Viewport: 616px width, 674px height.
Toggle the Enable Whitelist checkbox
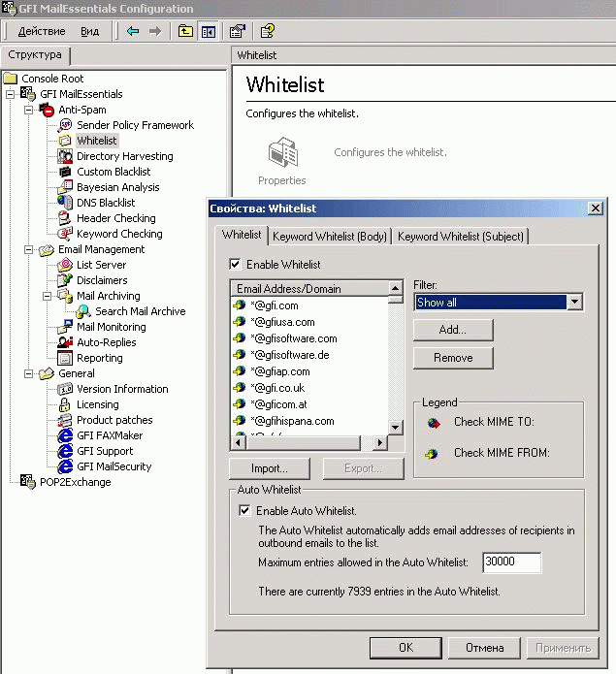point(235,264)
